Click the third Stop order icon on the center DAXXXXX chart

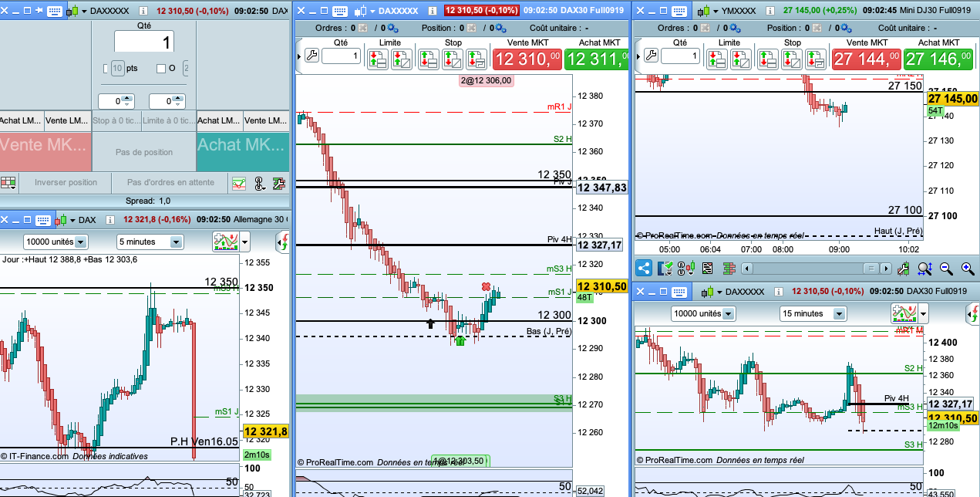click(x=477, y=59)
